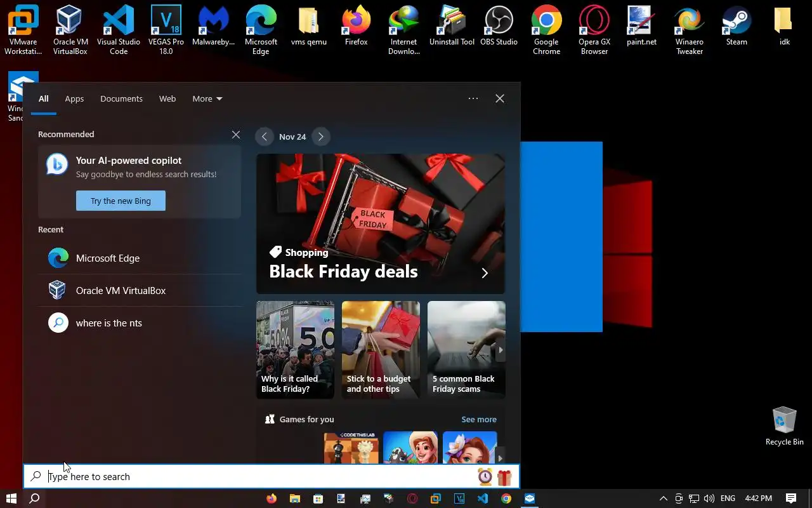Viewport: 812px width, 508px height.
Task: Open Black Friday deals chevron arrow
Action: pos(485,273)
